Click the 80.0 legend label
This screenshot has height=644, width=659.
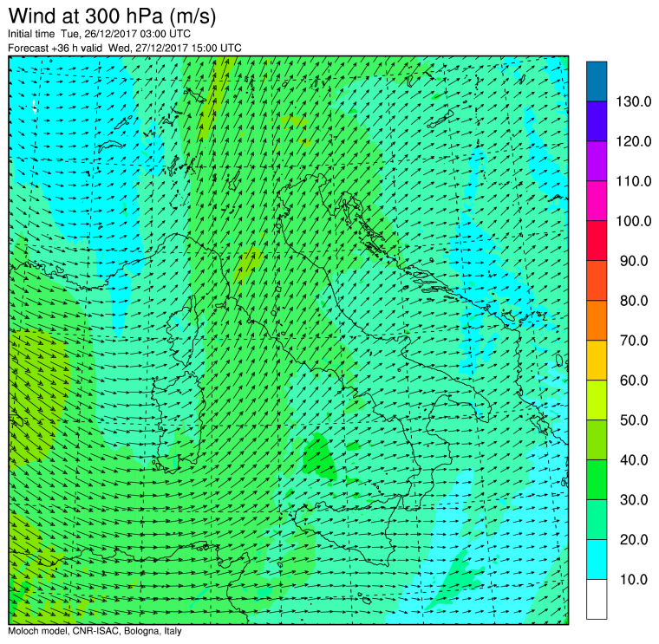[634, 301]
